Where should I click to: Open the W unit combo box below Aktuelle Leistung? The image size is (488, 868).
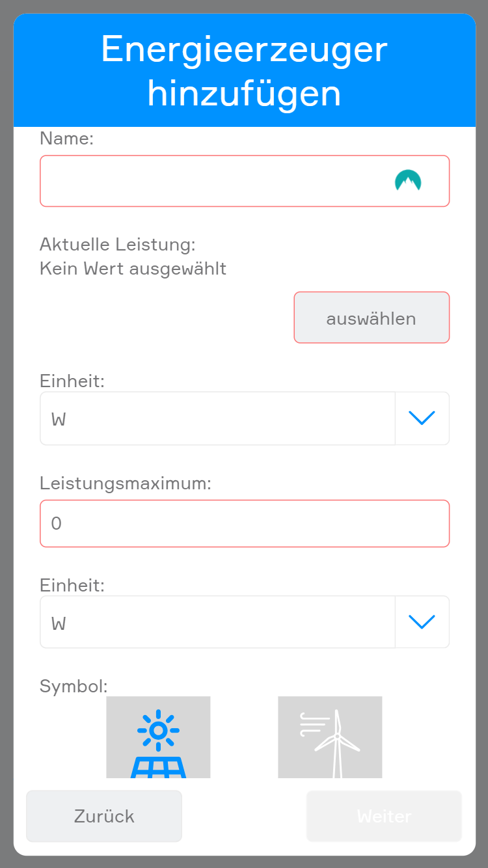coord(217,418)
